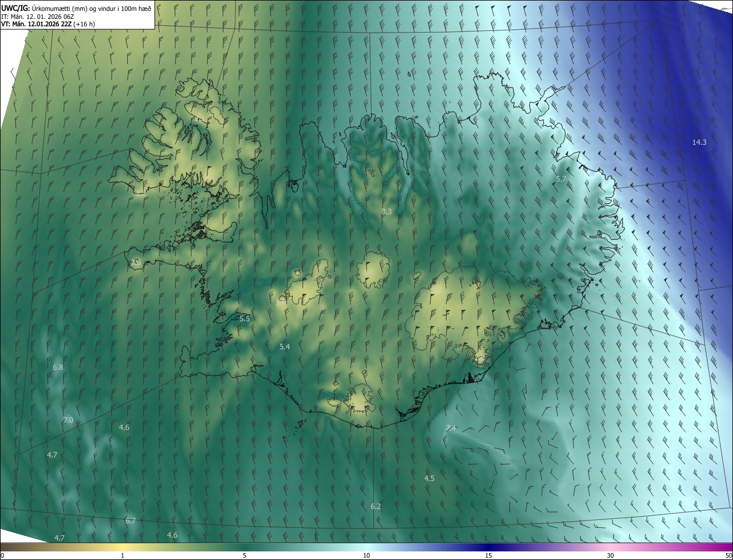The image size is (733, 560).
Task: Click the colorbar tick label 0
Action: (2, 555)
